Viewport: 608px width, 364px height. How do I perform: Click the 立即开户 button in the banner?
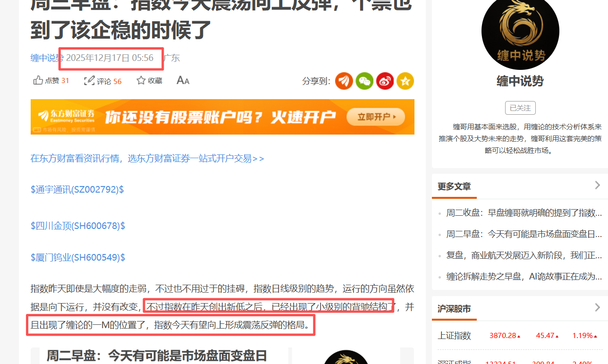(375, 117)
